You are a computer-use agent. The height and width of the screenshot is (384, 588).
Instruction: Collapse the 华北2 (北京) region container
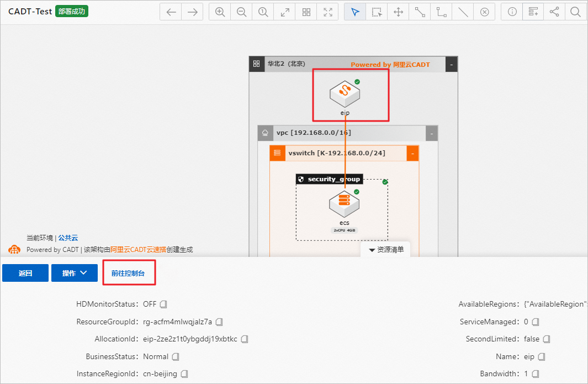[x=451, y=64]
